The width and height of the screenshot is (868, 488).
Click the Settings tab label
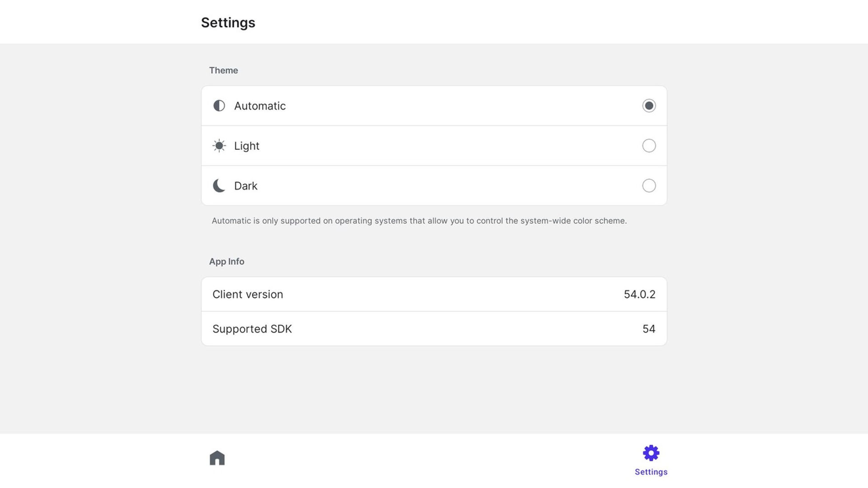651,472
